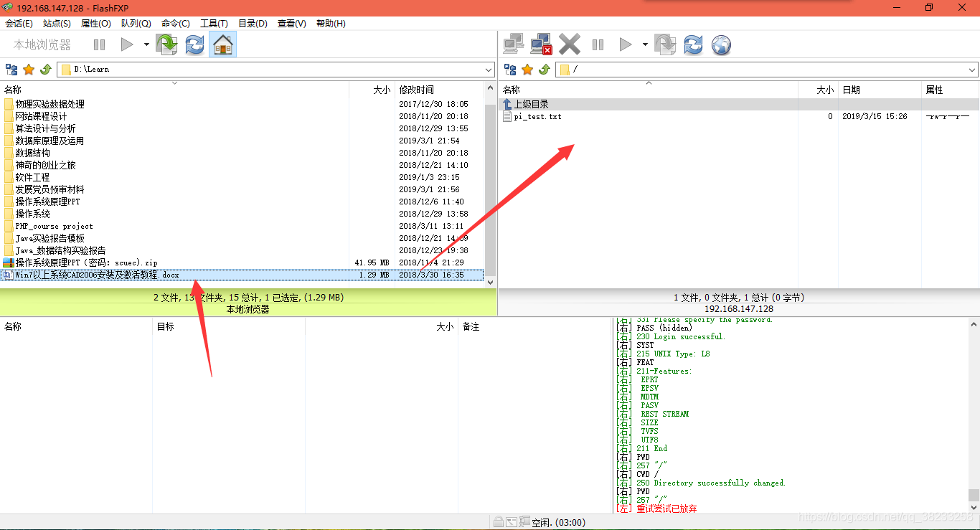Click the 备注 column header in queue
The height and width of the screenshot is (530, 980).
coord(534,326)
